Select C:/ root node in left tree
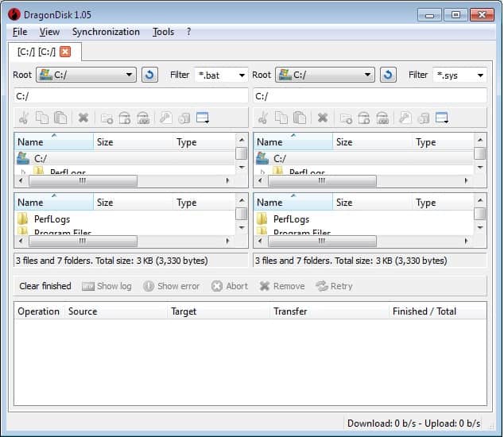This screenshot has width=504, height=437. [x=125, y=158]
